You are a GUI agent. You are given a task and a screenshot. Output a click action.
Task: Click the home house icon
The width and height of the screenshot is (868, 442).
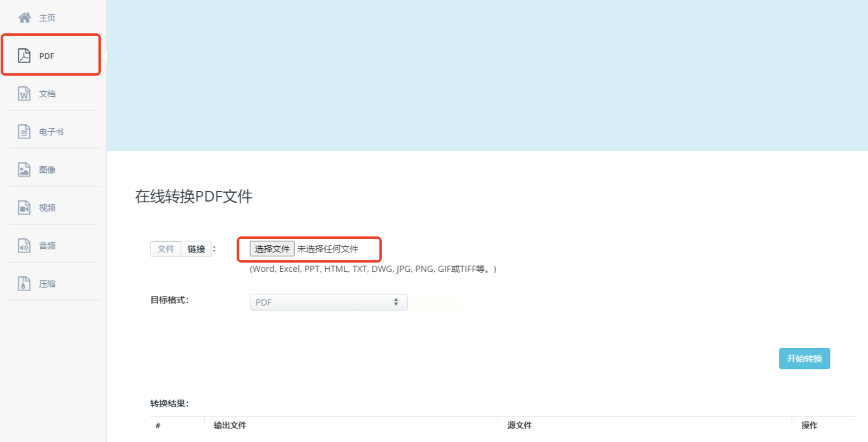coord(24,17)
